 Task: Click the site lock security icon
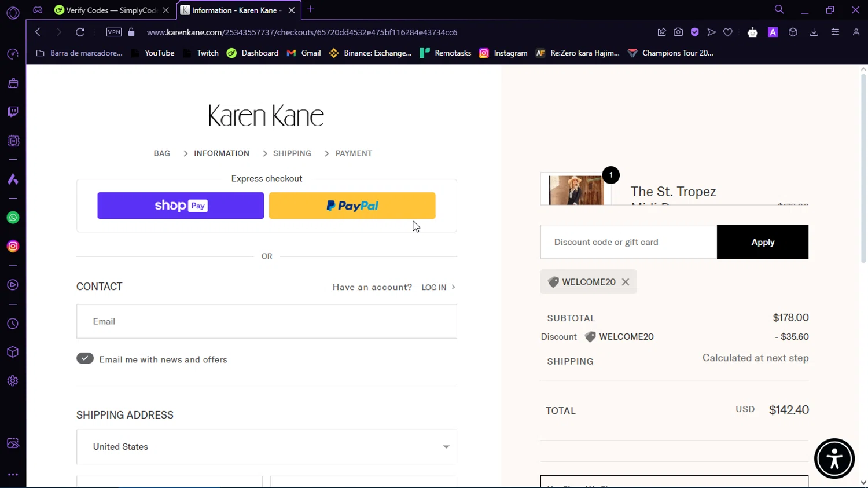click(131, 32)
